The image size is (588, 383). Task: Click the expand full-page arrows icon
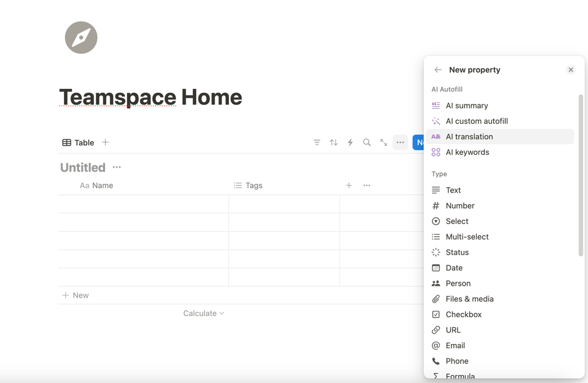click(383, 143)
